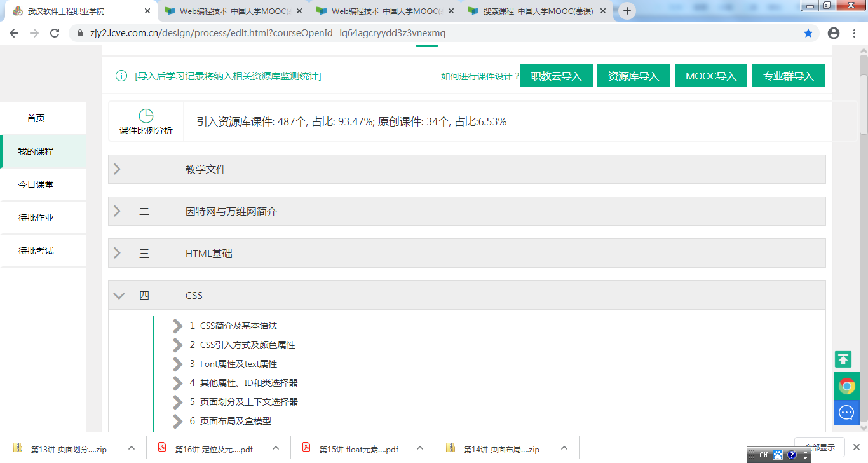Collapse chapter 四 CSS section
Image resolution: width=868 pixels, height=463 pixels.
click(x=119, y=295)
